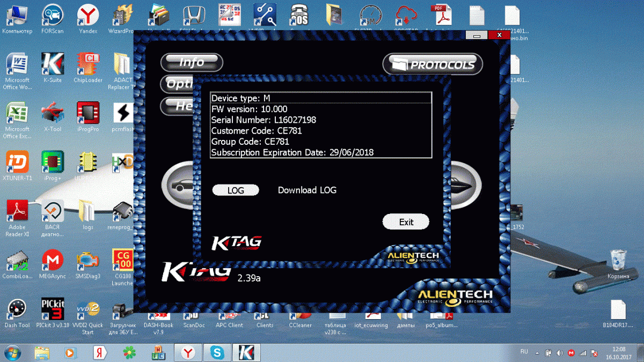644x362 pixels.
Task: Open the PROTOCOLS folder button
Action: tap(433, 64)
